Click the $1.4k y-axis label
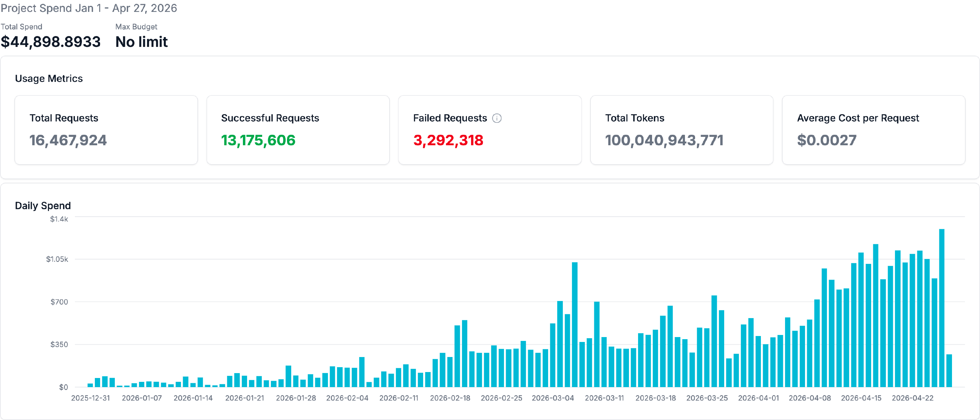 (59, 219)
